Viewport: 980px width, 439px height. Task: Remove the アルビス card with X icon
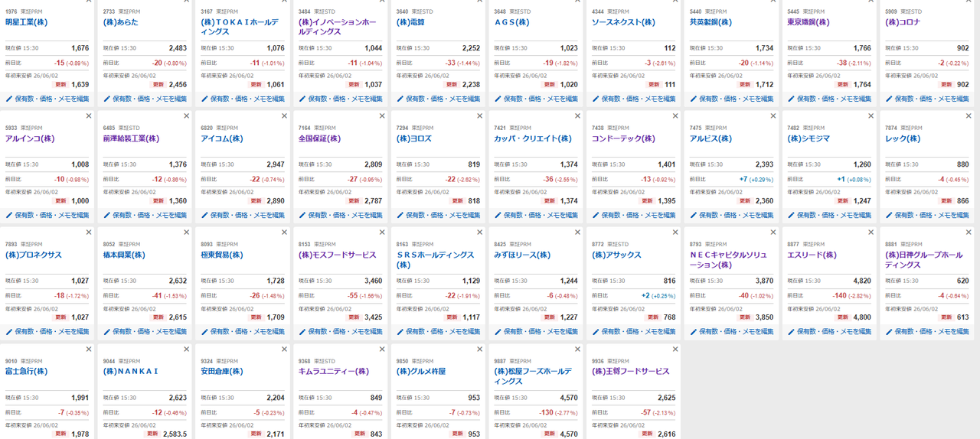(773, 116)
